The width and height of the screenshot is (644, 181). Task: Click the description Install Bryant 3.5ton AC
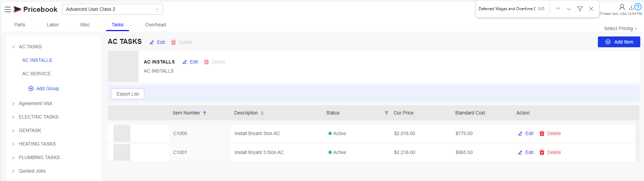point(259,152)
